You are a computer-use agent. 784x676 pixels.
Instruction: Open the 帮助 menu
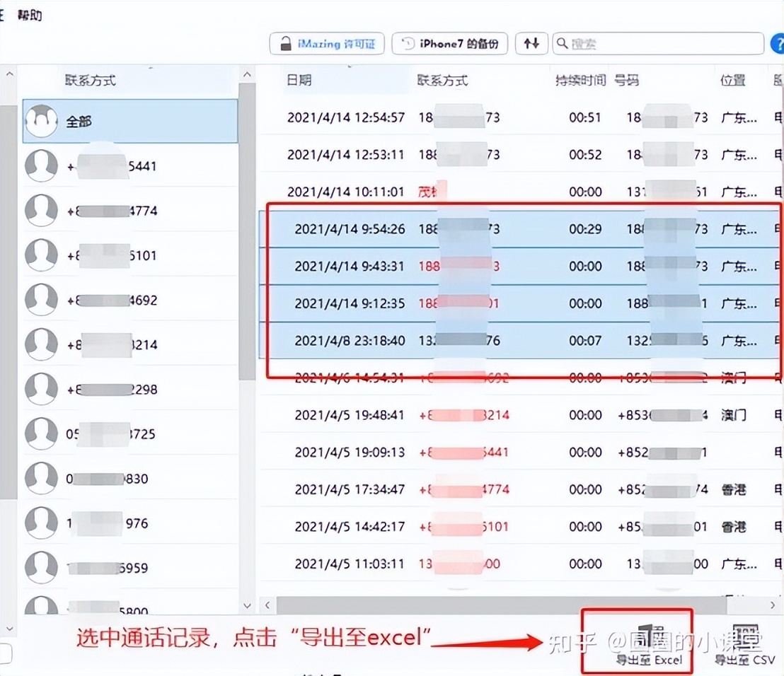[30, 14]
